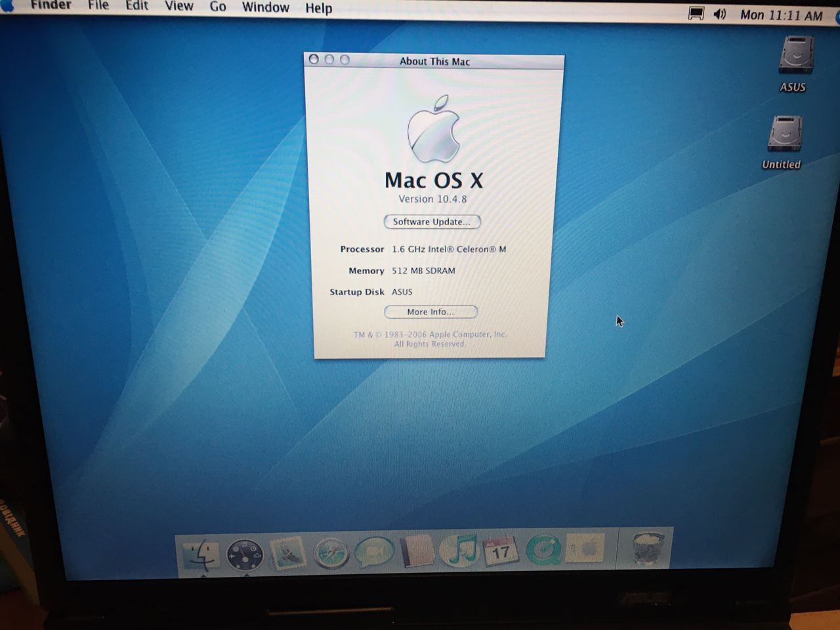Launch Dashboard from the Dock
Viewport: 840px width, 630px height.
(245, 555)
